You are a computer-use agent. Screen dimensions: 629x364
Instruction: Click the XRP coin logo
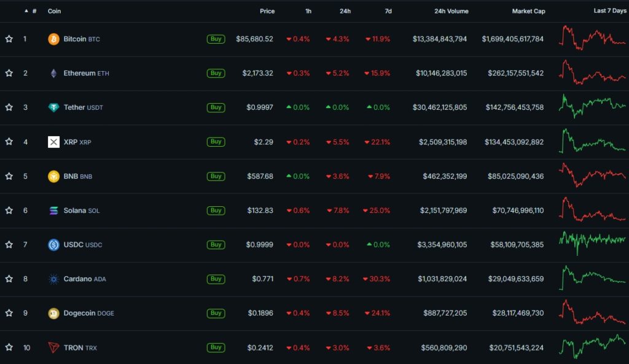54,142
